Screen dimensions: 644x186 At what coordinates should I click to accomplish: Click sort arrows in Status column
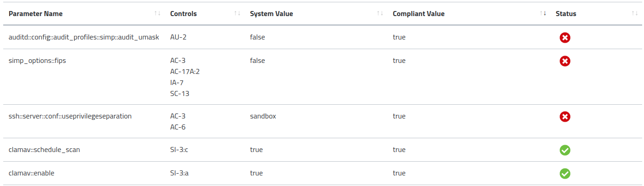pyautogui.click(x=634, y=13)
